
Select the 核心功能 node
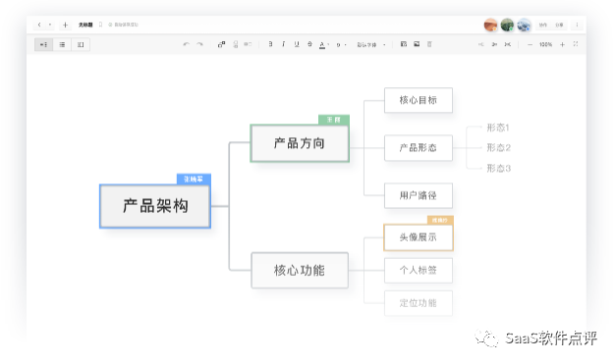tap(300, 270)
